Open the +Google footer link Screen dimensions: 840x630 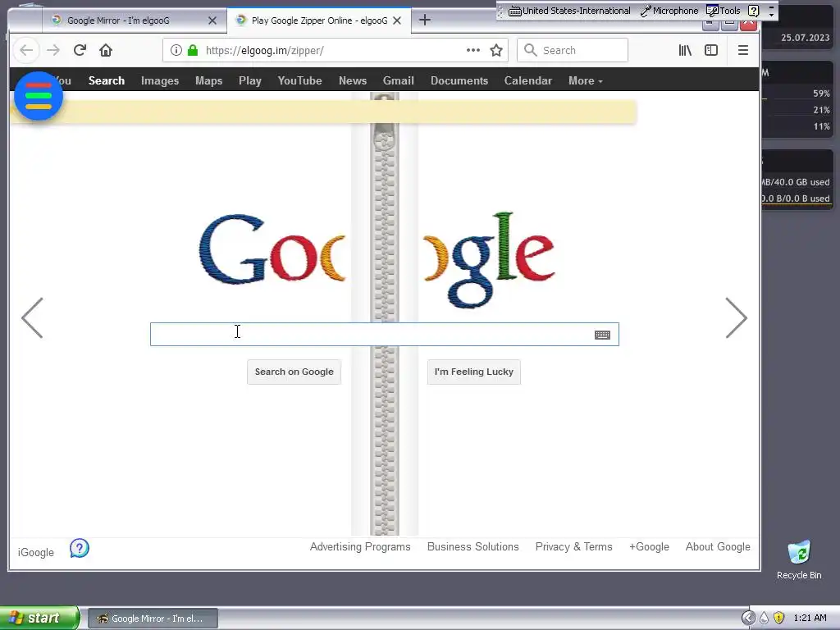coord(650,547)
